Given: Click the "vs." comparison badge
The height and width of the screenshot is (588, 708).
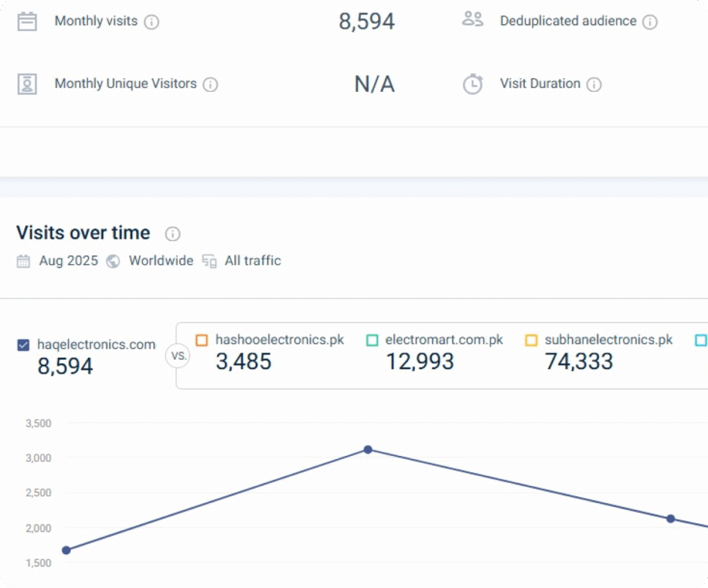Looking at the screenshot, I should pos(177,357).
